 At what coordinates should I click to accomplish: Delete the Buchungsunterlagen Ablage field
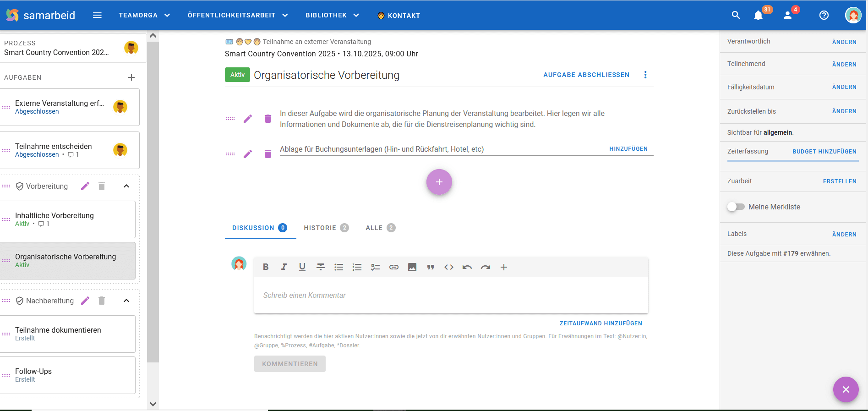point(268,154)
